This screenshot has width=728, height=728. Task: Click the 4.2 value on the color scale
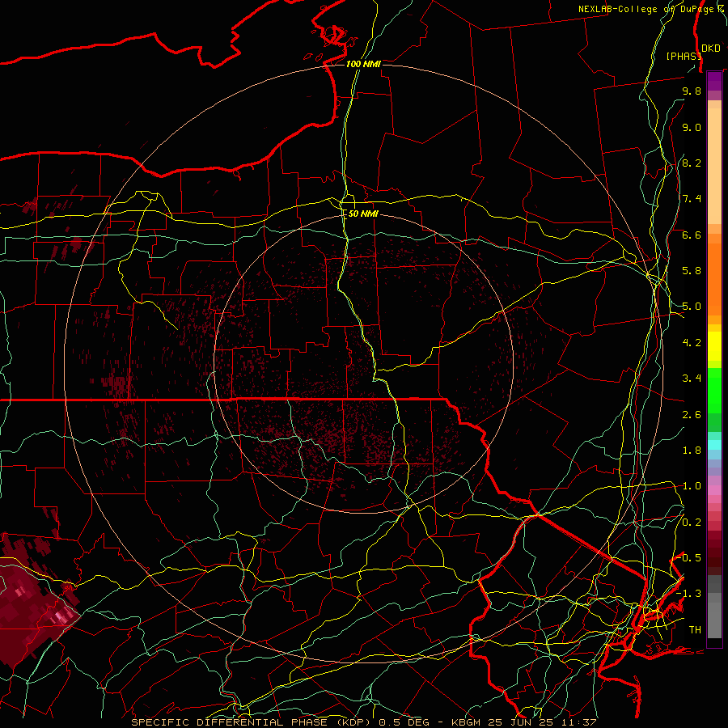[x=692, y=343]
